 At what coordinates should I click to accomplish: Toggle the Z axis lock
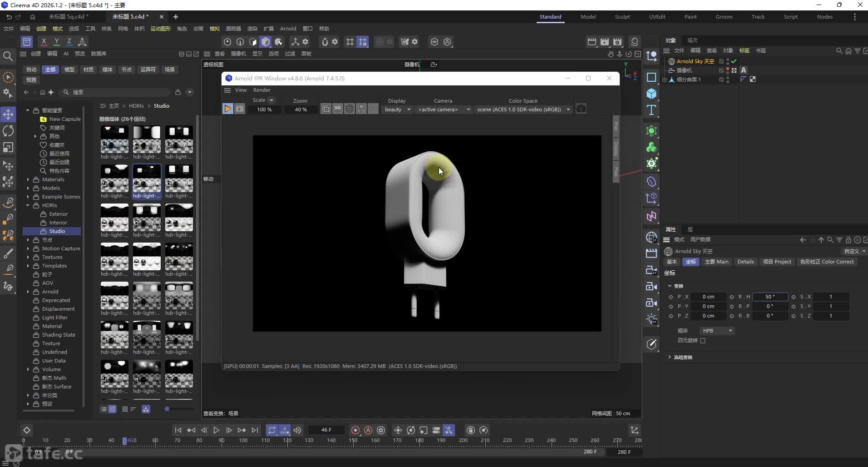(69, 42)
